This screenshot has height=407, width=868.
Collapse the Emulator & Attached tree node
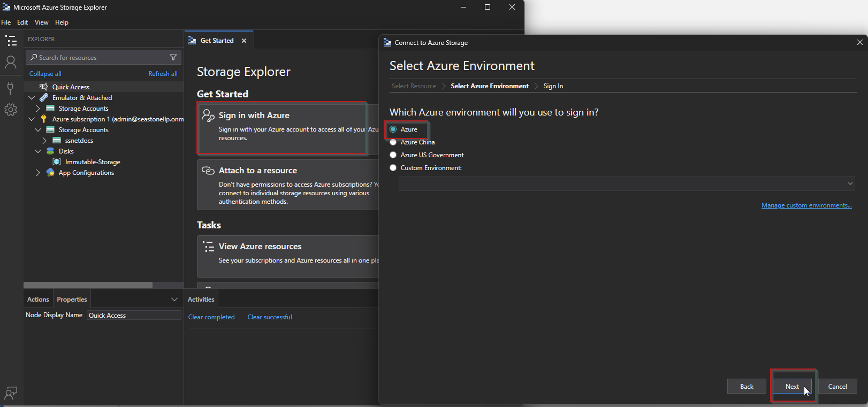click(x=32, y=98)
